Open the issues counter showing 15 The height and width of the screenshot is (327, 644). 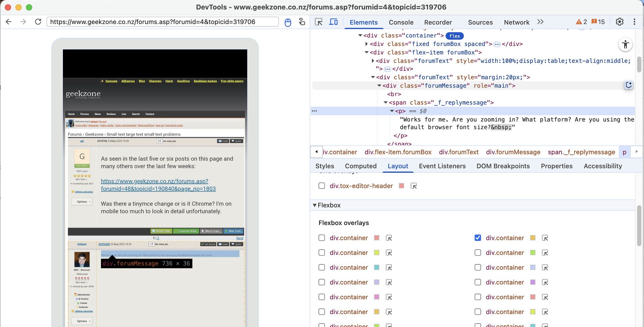click(x=598, y=22)
